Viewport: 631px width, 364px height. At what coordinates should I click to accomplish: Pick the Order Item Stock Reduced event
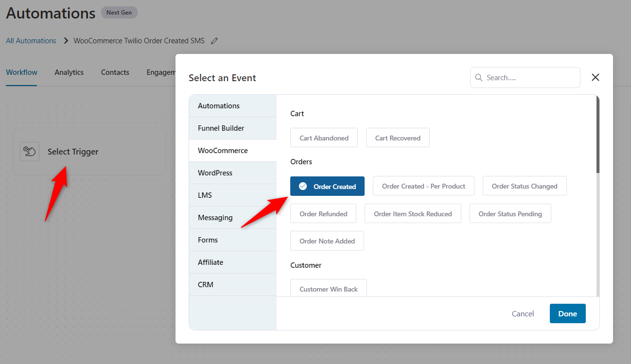(x=413, y=214)
